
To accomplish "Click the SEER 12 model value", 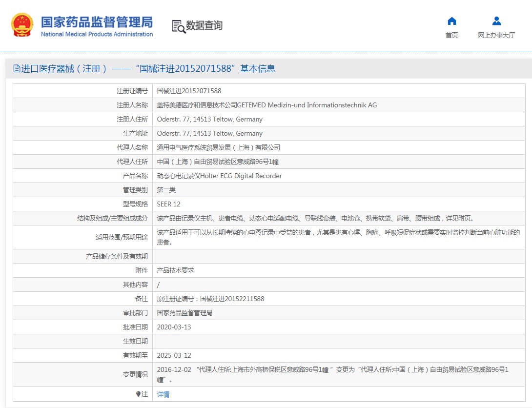I will (168, 204).
